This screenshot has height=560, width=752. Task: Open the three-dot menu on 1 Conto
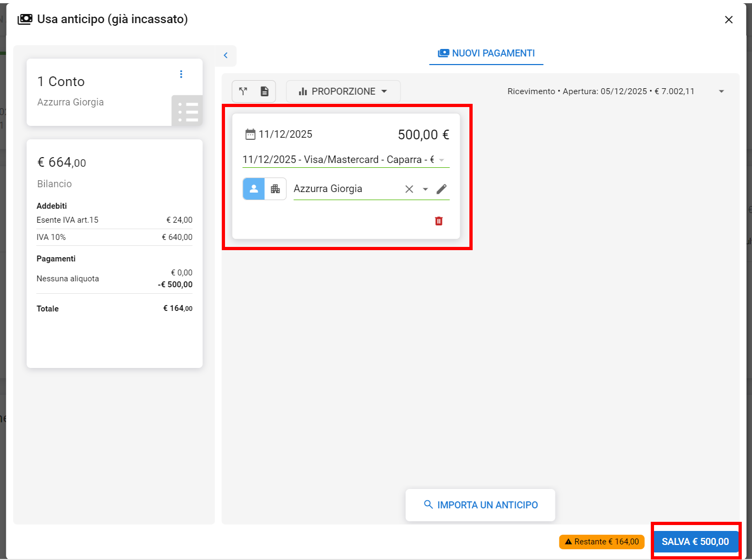[181, 74]
